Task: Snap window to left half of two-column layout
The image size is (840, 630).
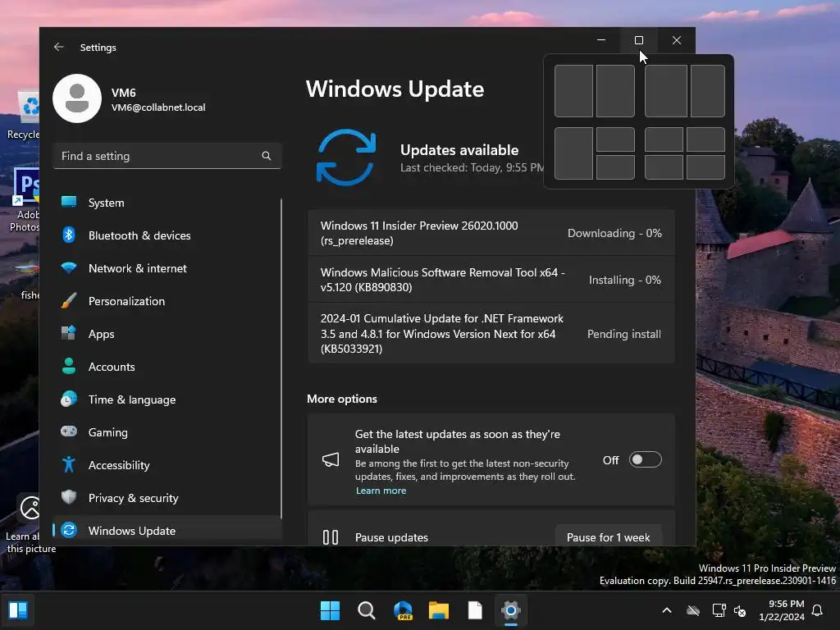Action: 573,91
